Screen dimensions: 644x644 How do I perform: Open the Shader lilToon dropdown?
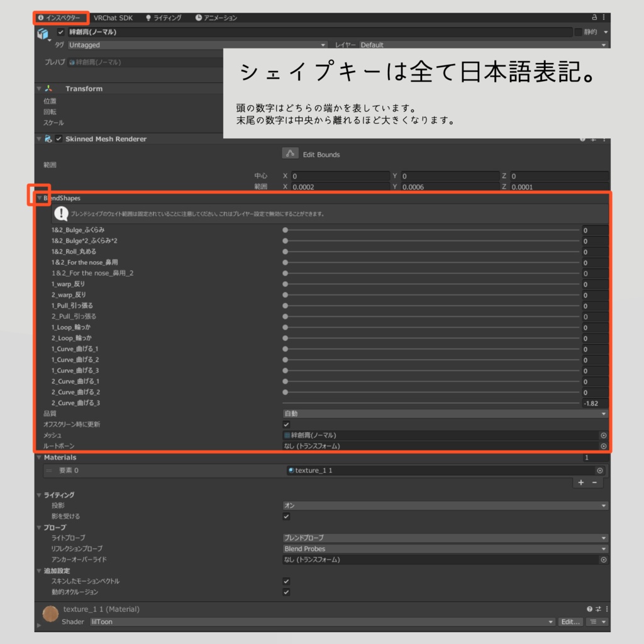323,622
